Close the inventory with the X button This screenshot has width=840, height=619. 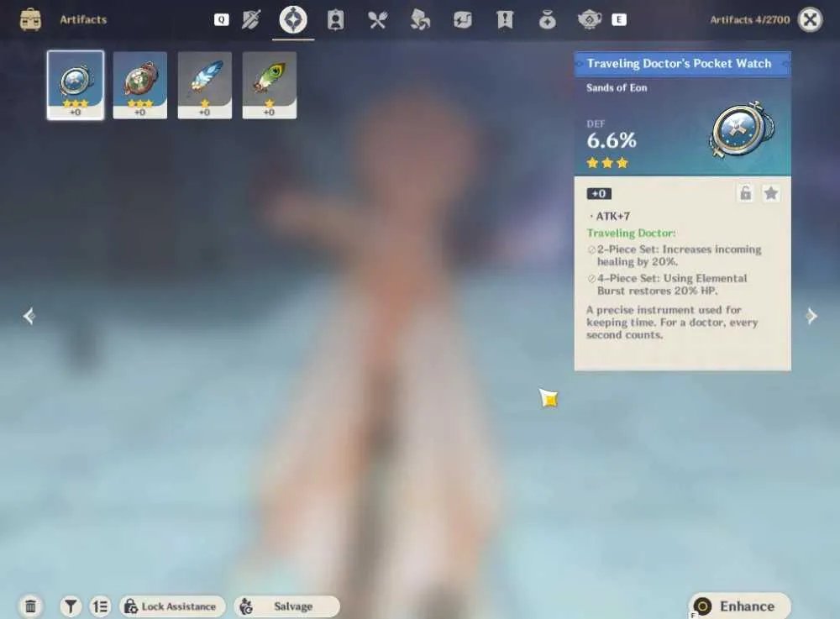(x=810, y=20)
